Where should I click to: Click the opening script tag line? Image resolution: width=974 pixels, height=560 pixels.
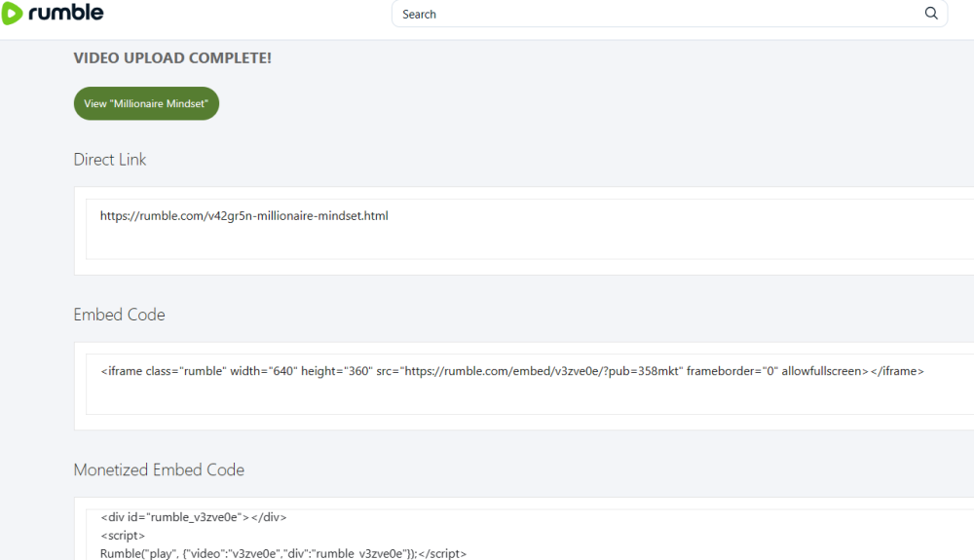[x=123, y=536]
